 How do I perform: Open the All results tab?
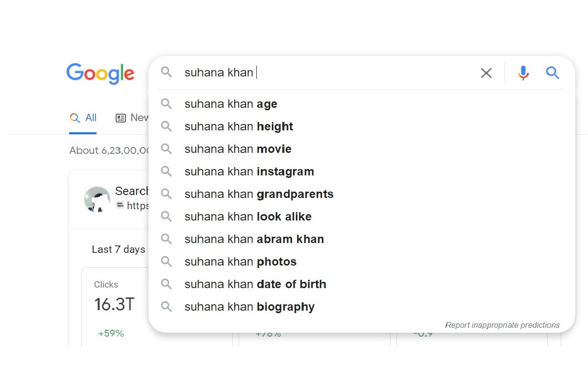click(x=83, y=118)
